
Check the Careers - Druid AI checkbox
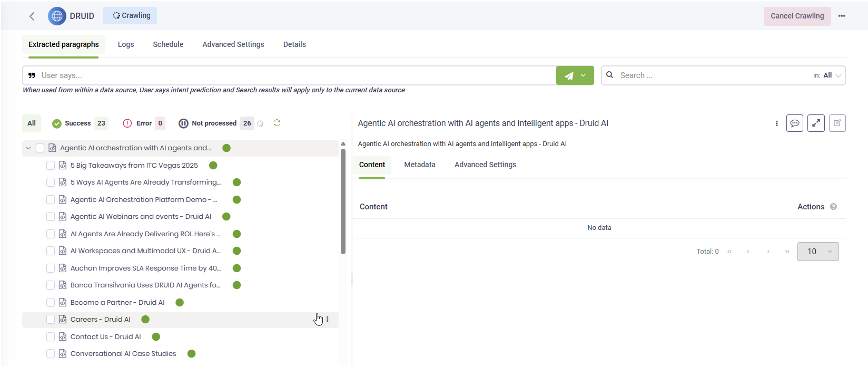click(51, 319)
